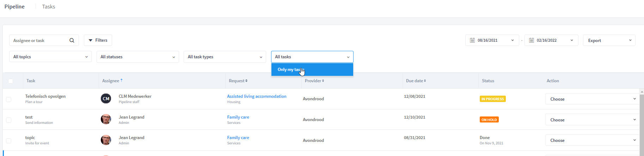Click the test task name

point(29,117)
